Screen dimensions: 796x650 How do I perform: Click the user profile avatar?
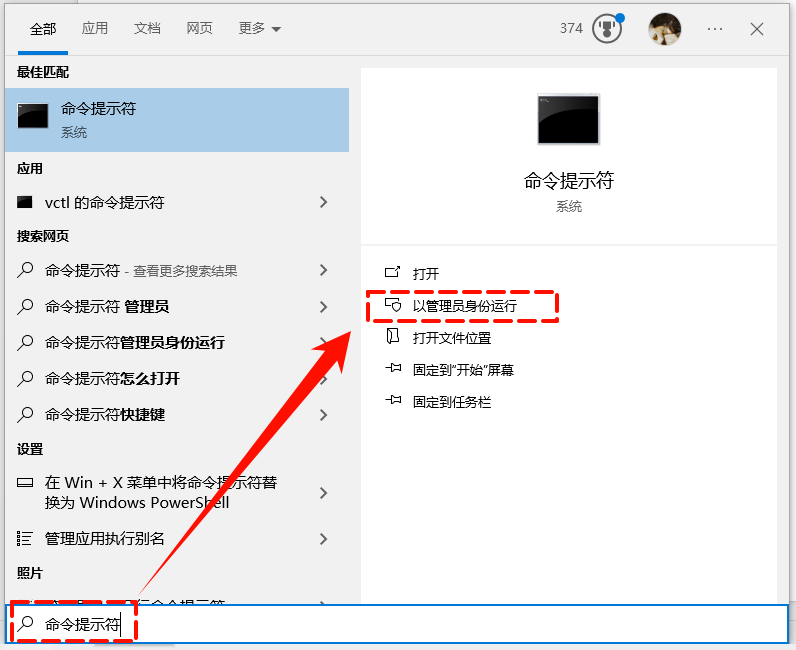665,29
